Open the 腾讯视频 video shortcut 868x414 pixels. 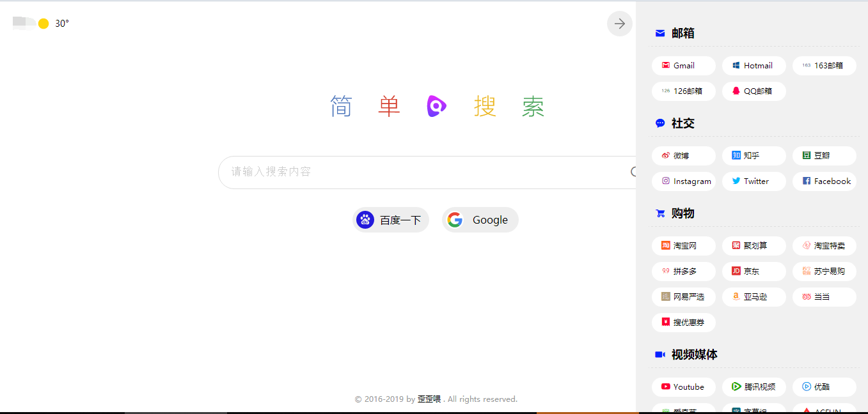[x=754, y=387]
